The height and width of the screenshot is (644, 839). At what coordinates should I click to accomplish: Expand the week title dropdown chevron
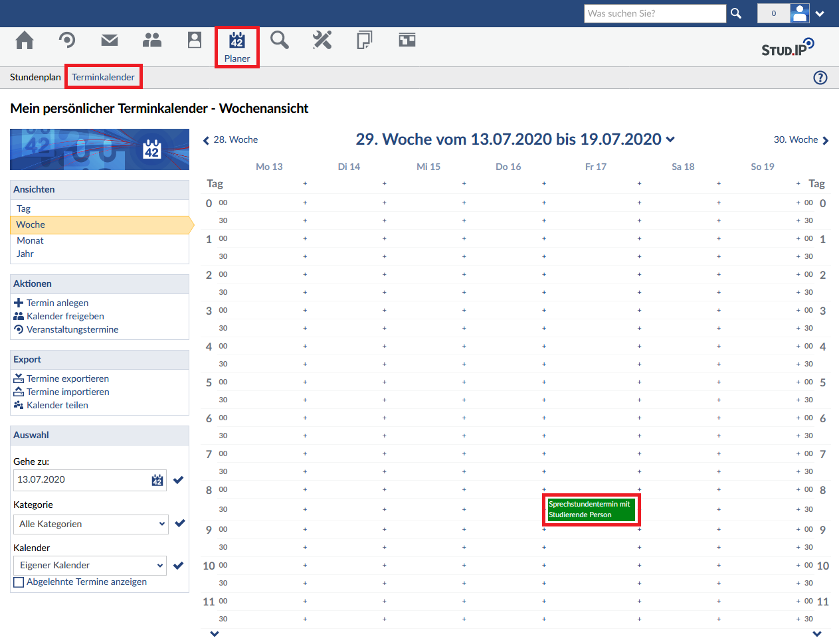click(670, 139)
